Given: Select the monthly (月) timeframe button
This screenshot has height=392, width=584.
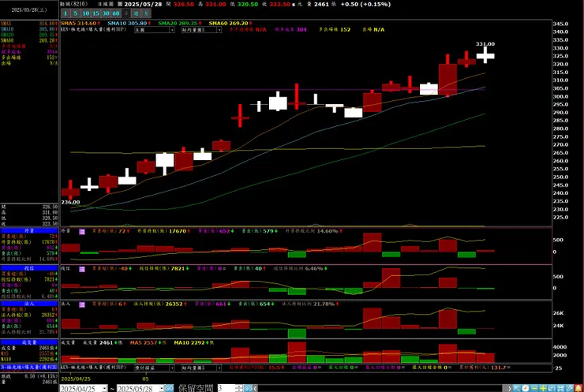Looking at the screenshot, I should pyautogui.click(x=146, y=13).
